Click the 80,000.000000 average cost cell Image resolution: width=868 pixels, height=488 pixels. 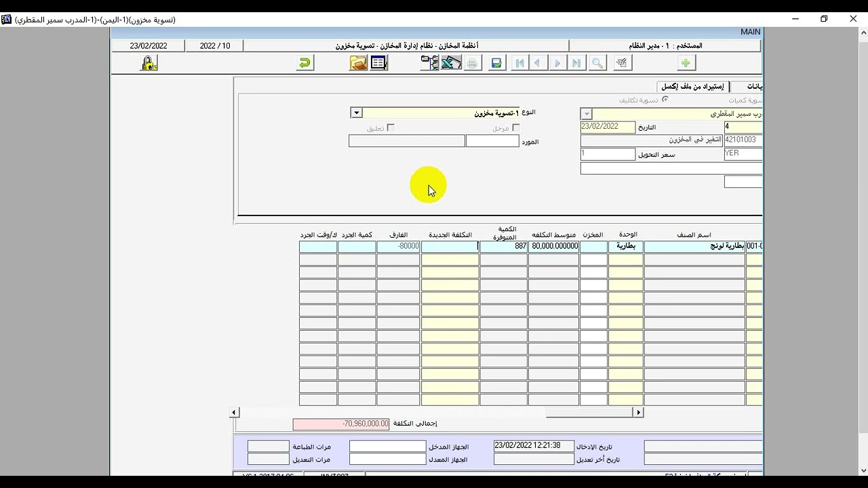click(x=554, y=247)
